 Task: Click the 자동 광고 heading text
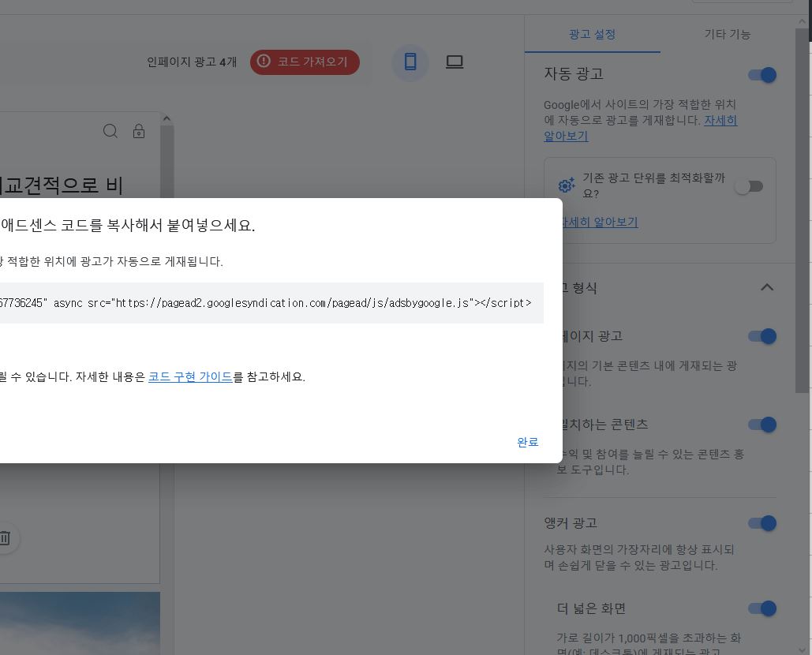[574, 74]
